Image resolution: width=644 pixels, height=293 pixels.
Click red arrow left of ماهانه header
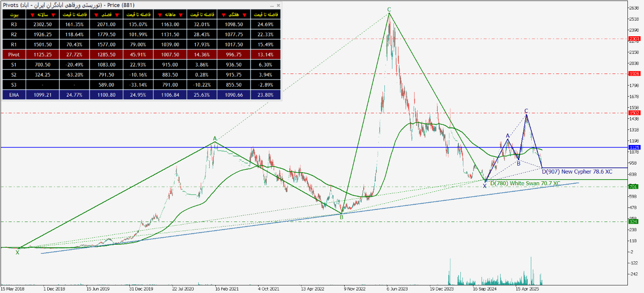coord(159,15)
